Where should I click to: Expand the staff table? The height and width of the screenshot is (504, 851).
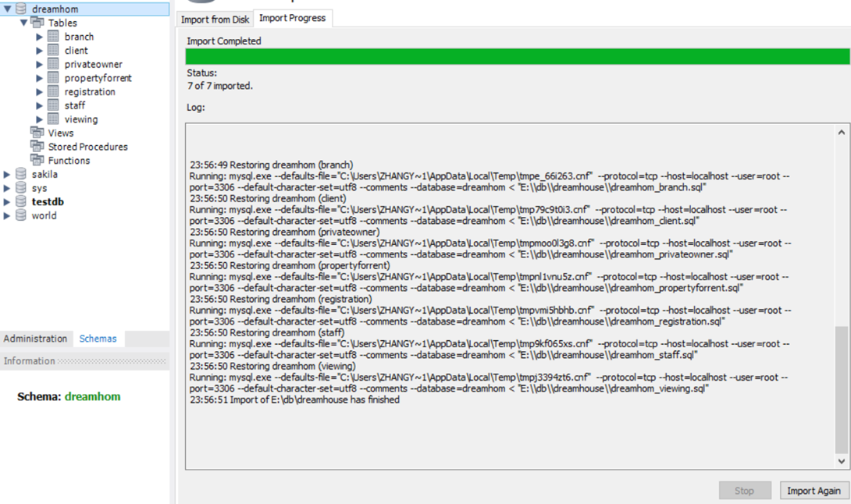[39, 106]
